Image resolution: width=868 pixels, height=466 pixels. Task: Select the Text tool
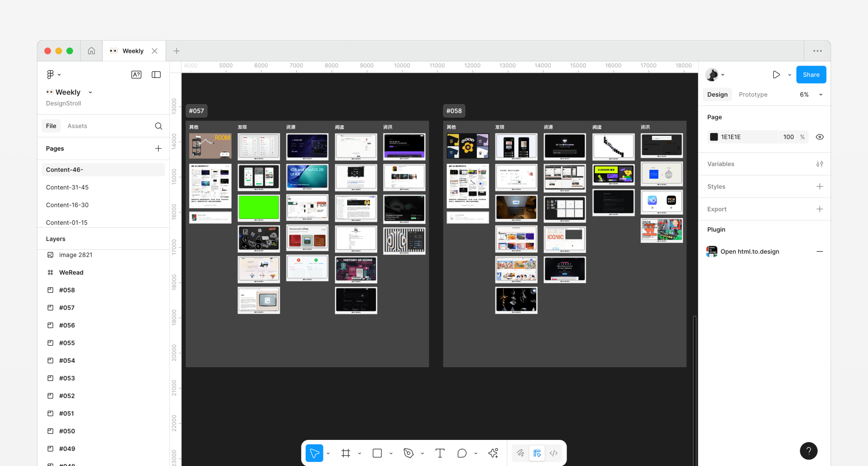point(440,453)
